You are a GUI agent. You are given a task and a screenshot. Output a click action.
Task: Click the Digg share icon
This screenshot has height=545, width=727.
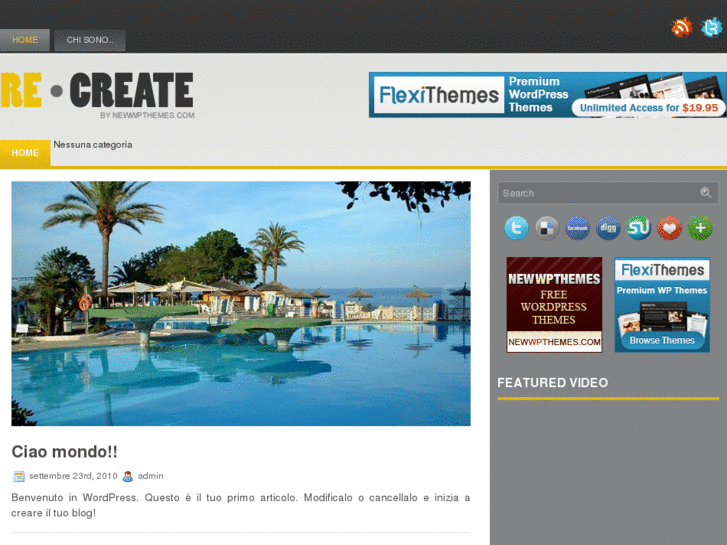[608, 228]
